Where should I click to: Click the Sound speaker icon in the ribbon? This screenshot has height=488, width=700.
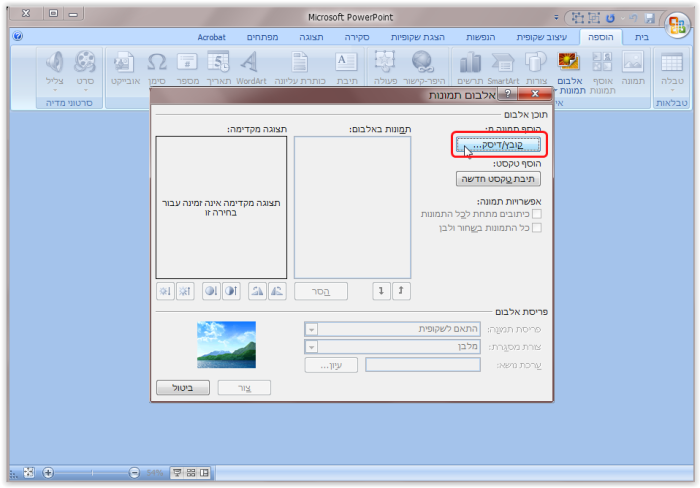[55, 64]
